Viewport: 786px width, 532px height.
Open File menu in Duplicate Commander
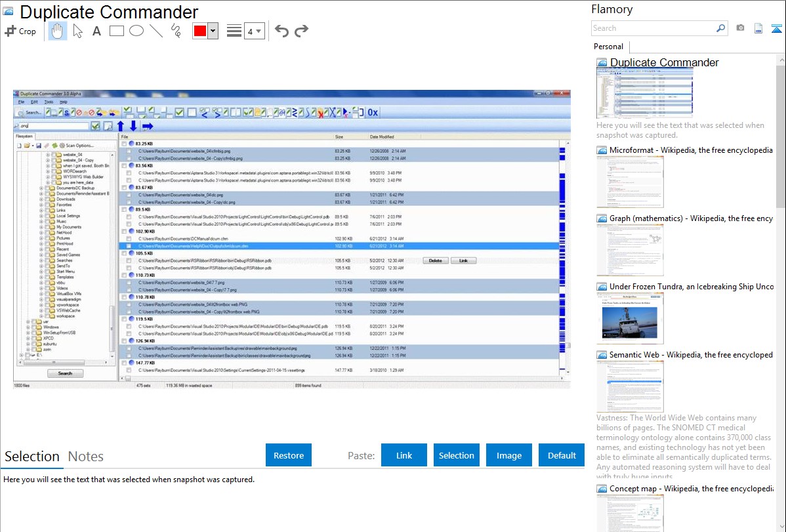(x=21, y=102)
